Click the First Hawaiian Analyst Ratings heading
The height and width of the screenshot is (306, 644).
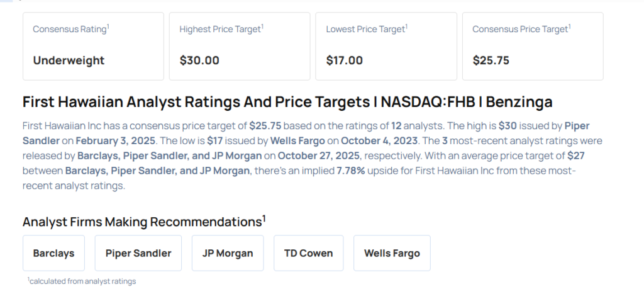pos(287,102)
